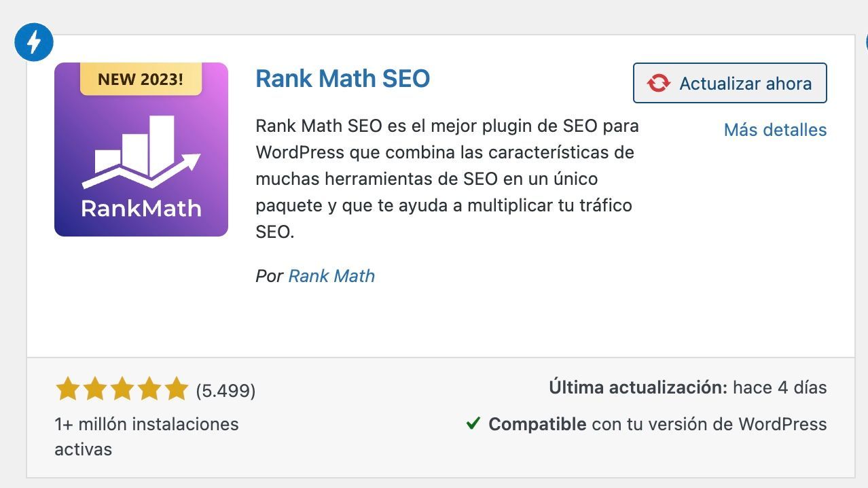Click the yellow NEW 2023! banner
Image resolution: width=868 pixels, height=488 pixels.
tap(141, 79)
